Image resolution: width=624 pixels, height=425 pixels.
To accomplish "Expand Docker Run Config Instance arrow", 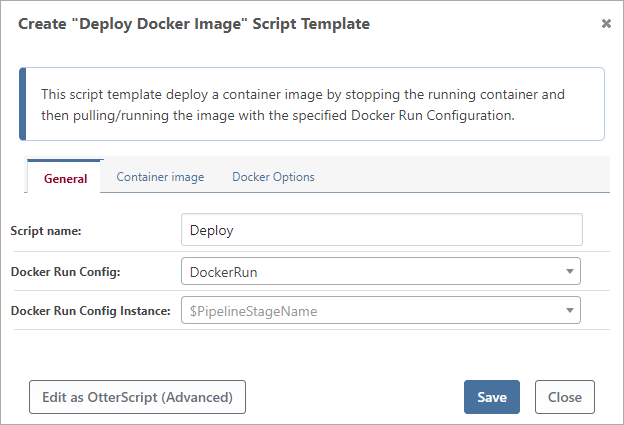I will coord(569,310).
